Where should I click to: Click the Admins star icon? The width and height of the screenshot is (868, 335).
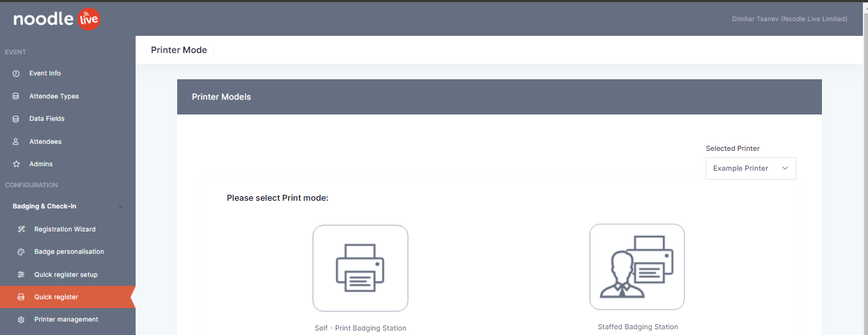16,164
